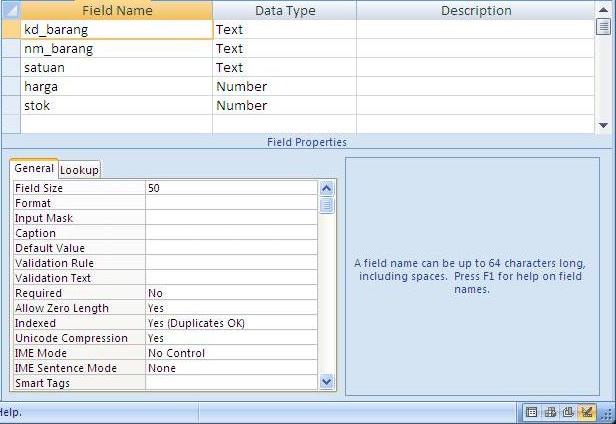Click the Data Type column header

(285, 10)
